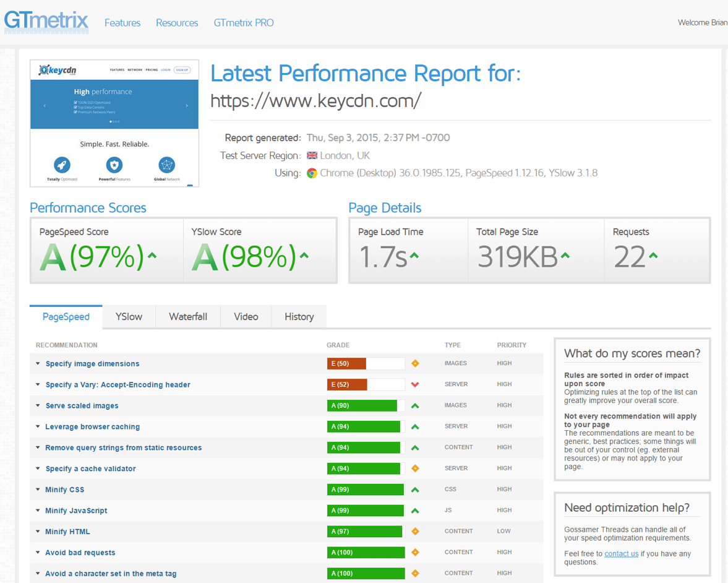Click red down-arrow on Vary Accept-Encoding row
The image size is (728, 583).
415,384
